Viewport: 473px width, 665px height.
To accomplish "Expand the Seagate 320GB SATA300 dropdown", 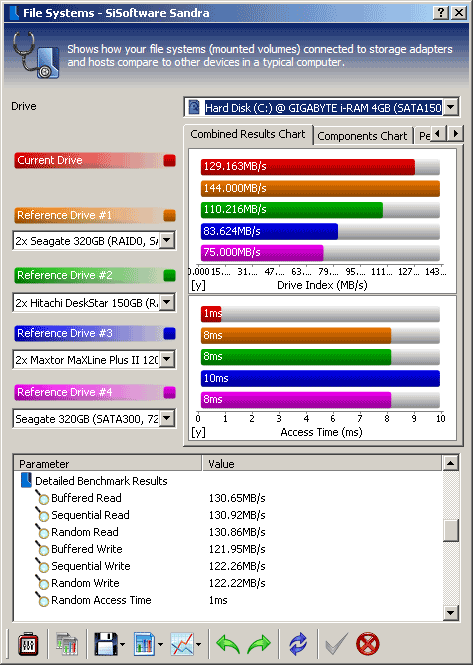I will coord(167,419).
